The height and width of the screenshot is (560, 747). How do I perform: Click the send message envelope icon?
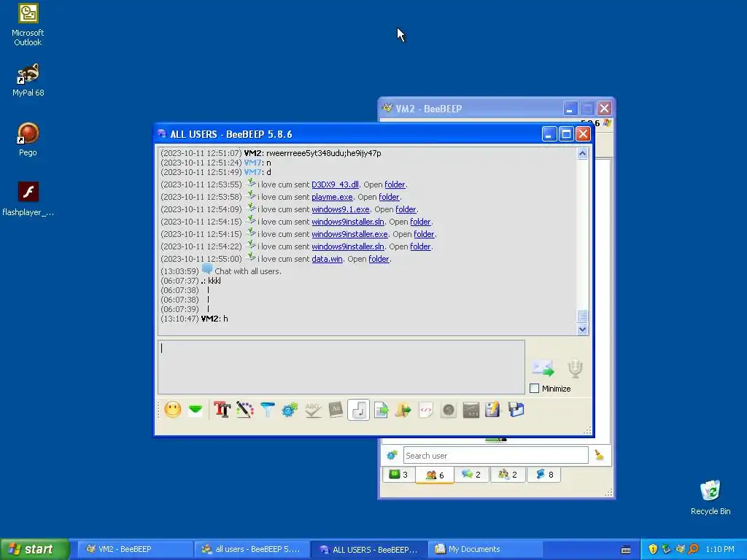point(543,368)
